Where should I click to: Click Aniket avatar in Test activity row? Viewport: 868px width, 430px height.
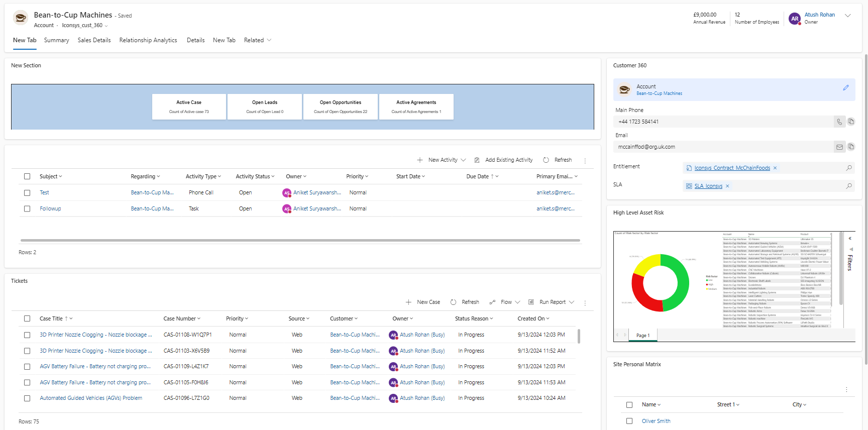pyautogui.click(x=287, y=193)
